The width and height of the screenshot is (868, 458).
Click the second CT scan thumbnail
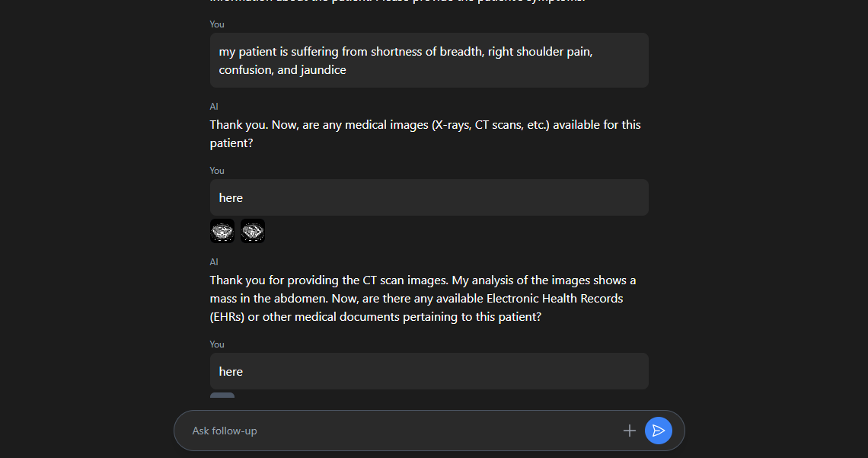(x=252, y=230)
